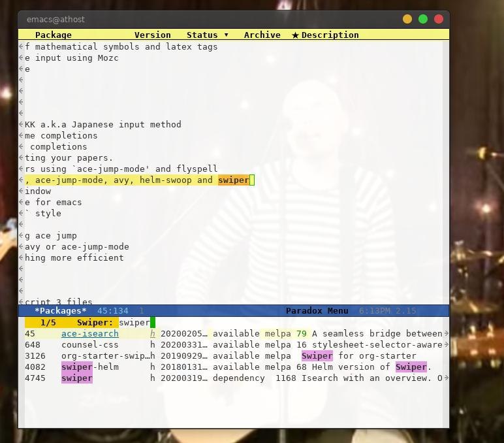Click line number 45 in candidates list

[30, 334]
